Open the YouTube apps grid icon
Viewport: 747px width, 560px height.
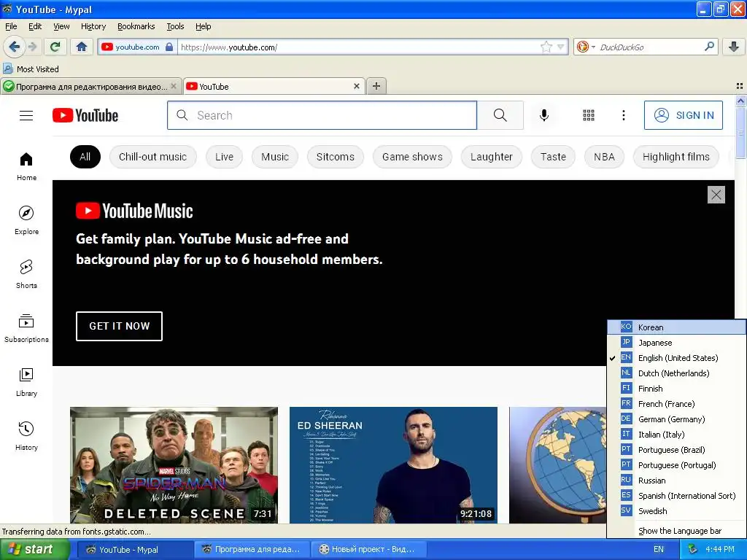click(x=589, y=115)
